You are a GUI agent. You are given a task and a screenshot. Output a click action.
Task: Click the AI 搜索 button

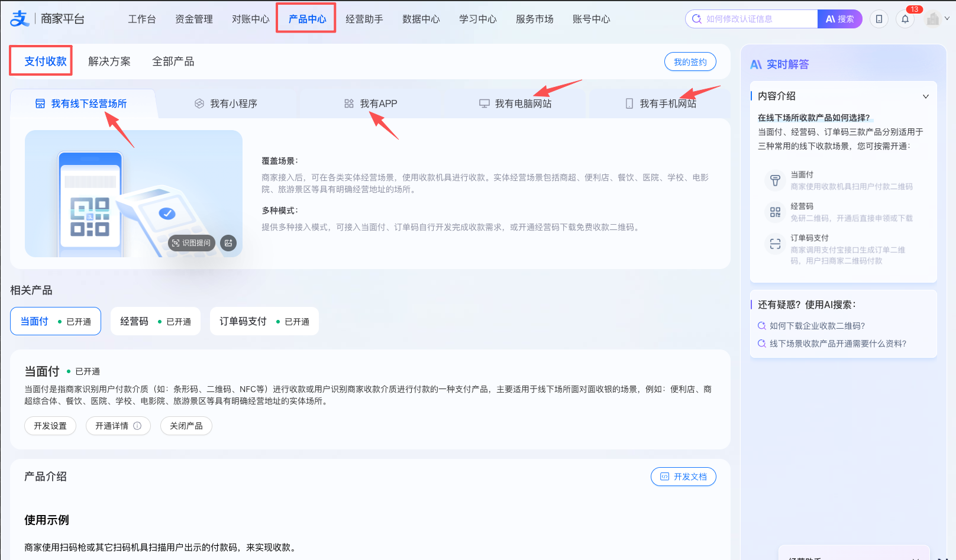click(839, 19)
